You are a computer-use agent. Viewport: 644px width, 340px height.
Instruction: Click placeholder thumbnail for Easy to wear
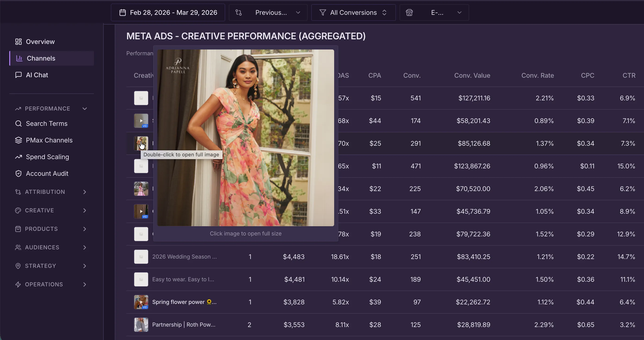tap(141, 279)
